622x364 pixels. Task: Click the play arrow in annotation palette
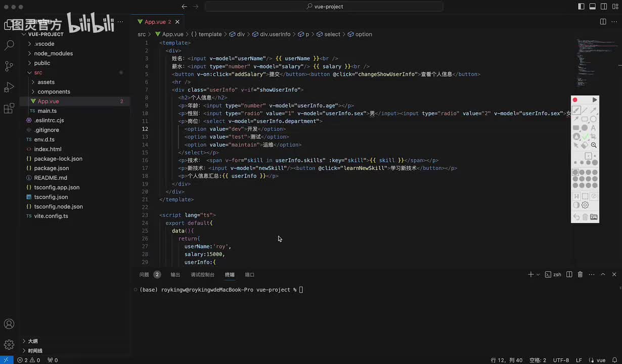595,100
